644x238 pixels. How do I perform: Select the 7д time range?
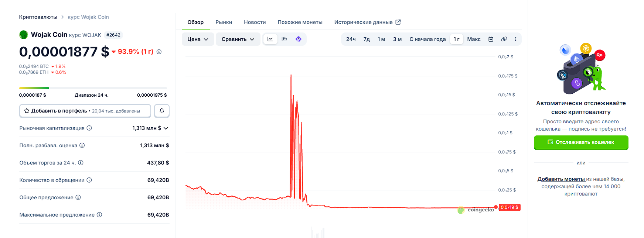coord(367,39)
